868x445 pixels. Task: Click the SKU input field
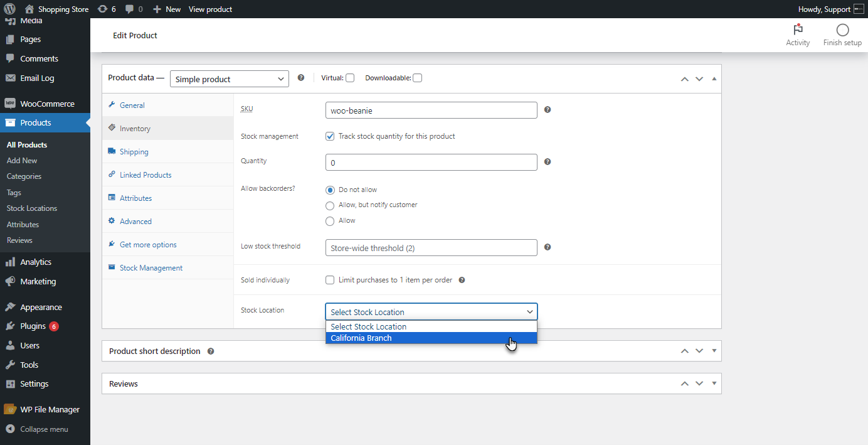click(431, 110)
